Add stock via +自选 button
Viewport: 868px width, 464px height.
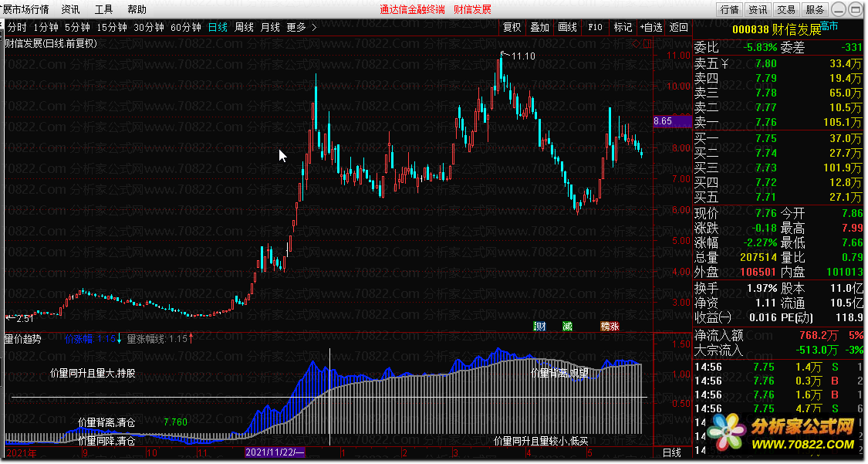(x=651, y=27)
